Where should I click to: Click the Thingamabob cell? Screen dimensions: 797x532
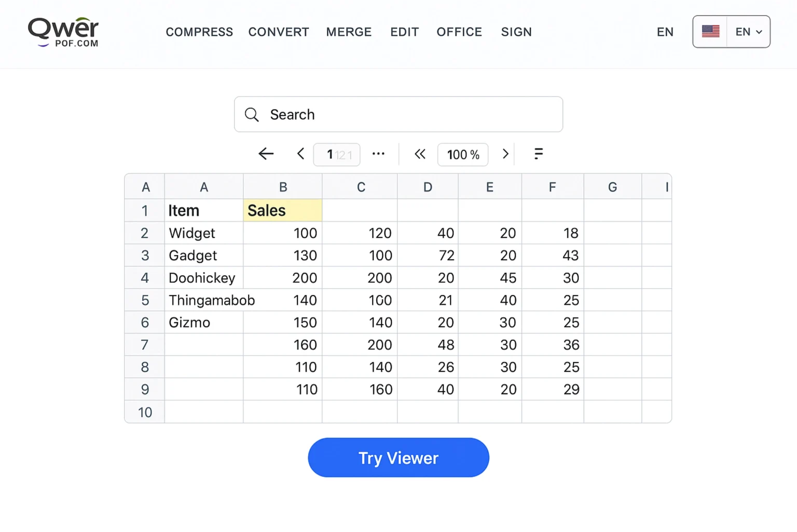click(204, 300)
